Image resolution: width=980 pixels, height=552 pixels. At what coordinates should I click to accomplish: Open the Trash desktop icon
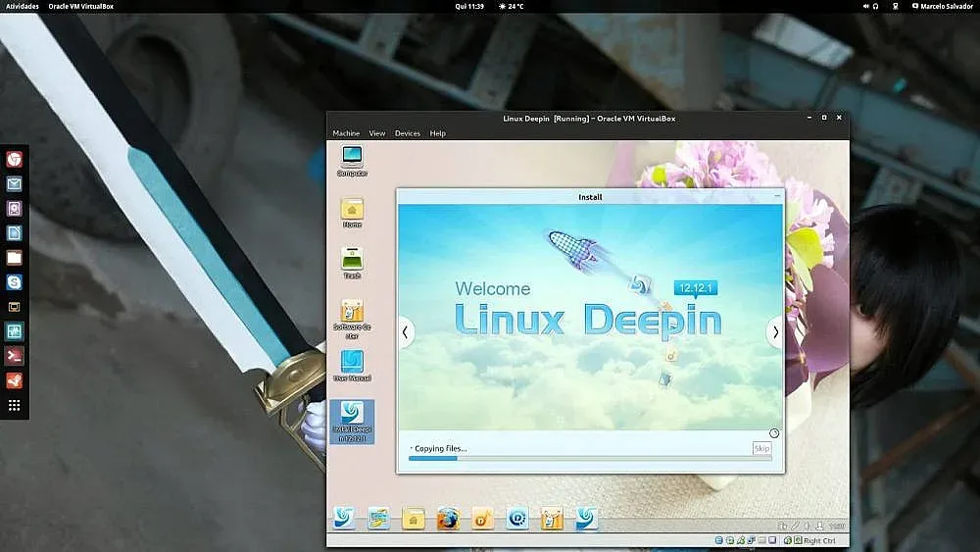click(352, 263)
